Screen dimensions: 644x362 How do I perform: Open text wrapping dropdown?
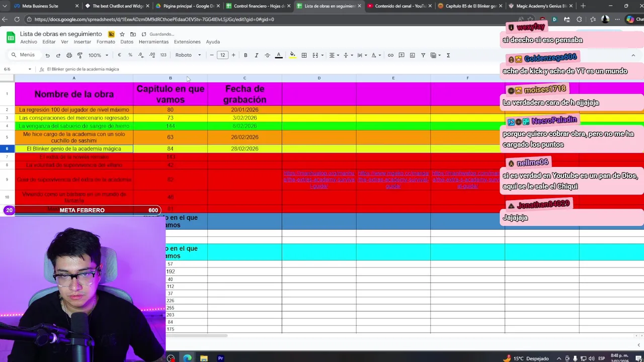362,55
